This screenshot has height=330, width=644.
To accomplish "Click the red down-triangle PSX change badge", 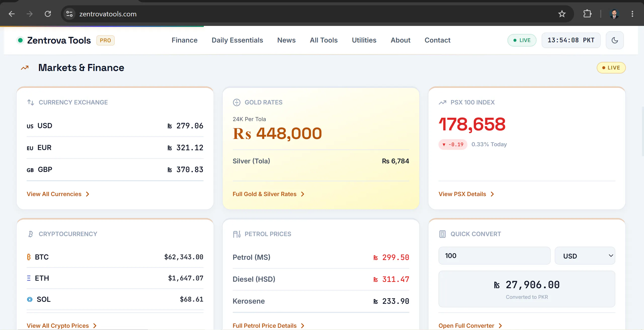I will [x=453, y=144].
